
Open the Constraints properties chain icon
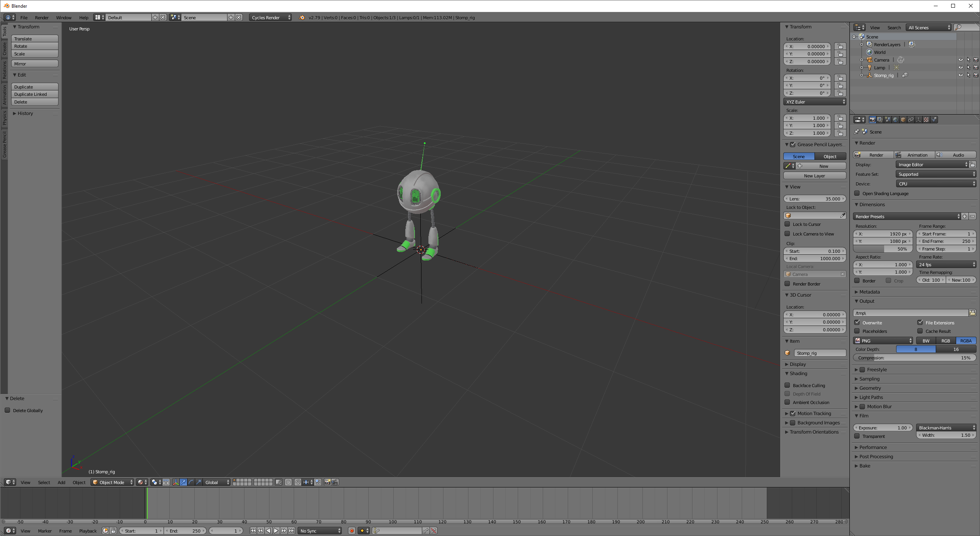[911, 120]
